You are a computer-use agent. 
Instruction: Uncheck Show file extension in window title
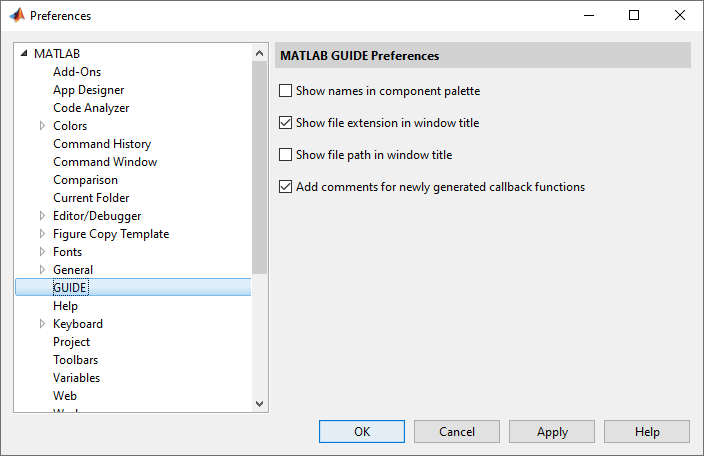(286, 123)
